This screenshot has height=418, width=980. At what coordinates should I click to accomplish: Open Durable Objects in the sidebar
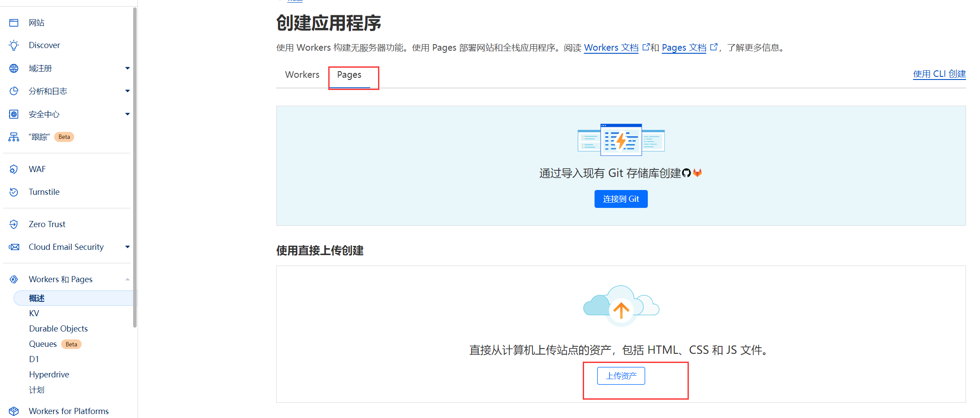click(58, 328)
